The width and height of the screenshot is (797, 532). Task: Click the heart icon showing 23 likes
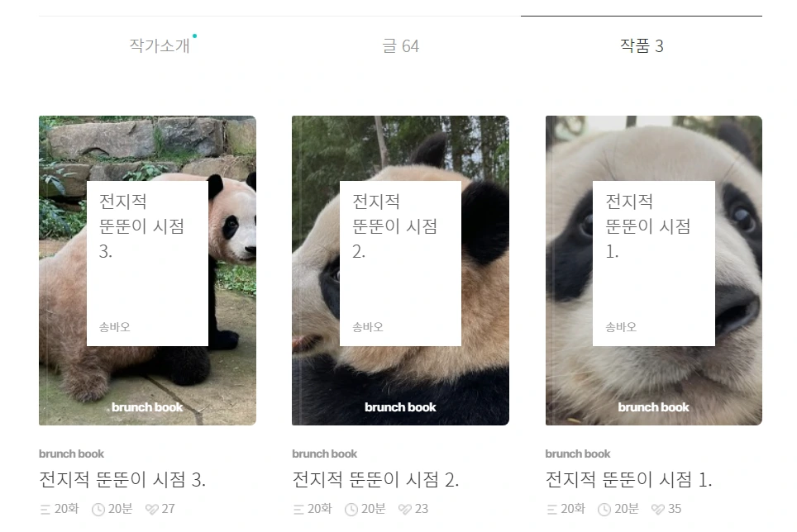tap(404, 509)
